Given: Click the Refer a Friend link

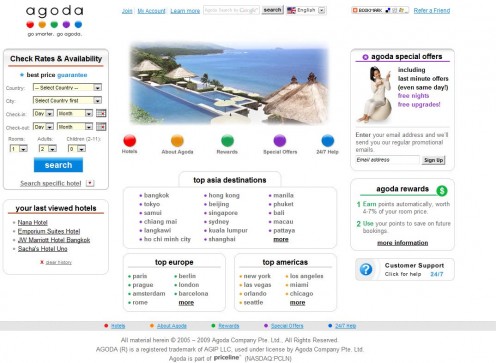Looking at the screenshot, I should click(432, 11).
